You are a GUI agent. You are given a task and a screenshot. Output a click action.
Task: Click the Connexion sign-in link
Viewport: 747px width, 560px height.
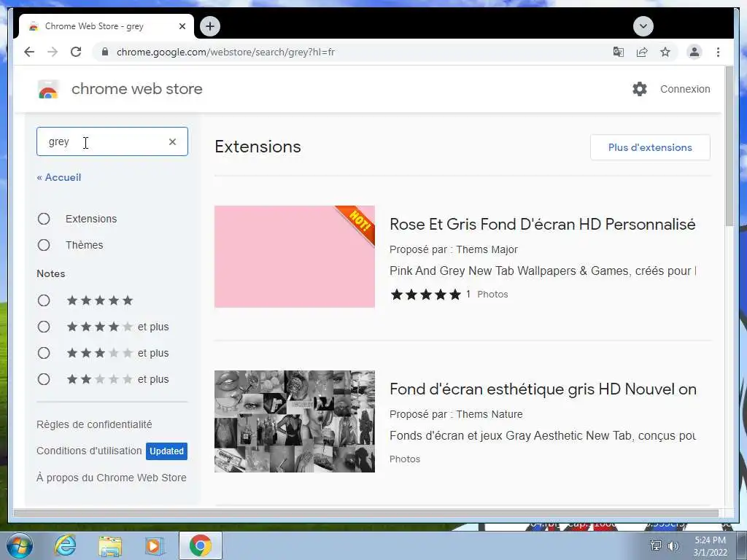pyautogui.click(x=685, y=89)
